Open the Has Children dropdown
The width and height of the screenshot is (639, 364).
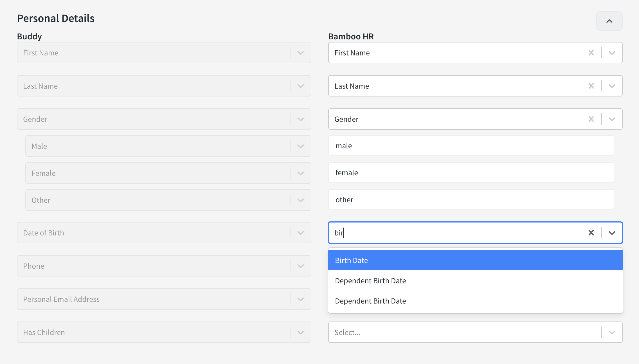tap(300, 332)
